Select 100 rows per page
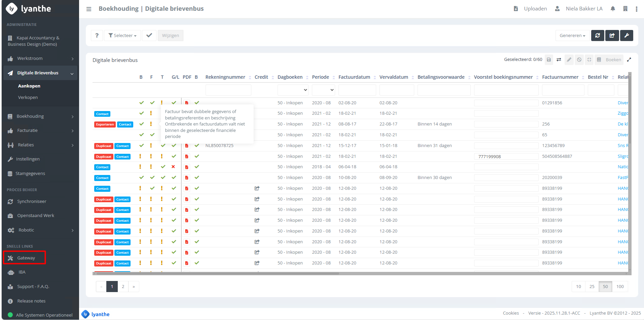644x320 pixels. point(620,286)
